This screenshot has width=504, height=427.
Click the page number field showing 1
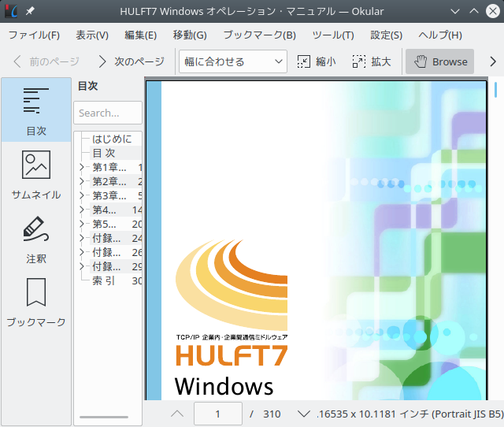(x=218, y=414)
